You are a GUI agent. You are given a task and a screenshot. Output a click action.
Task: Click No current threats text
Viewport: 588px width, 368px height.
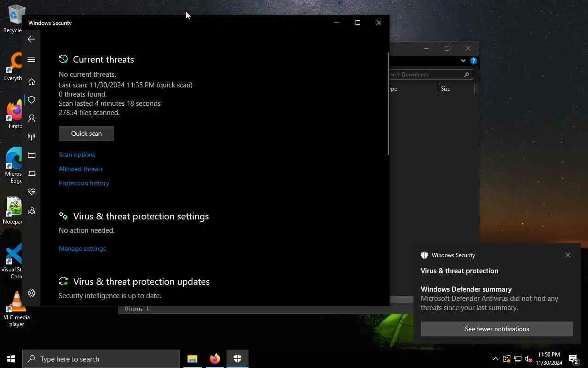pos(87,75)
